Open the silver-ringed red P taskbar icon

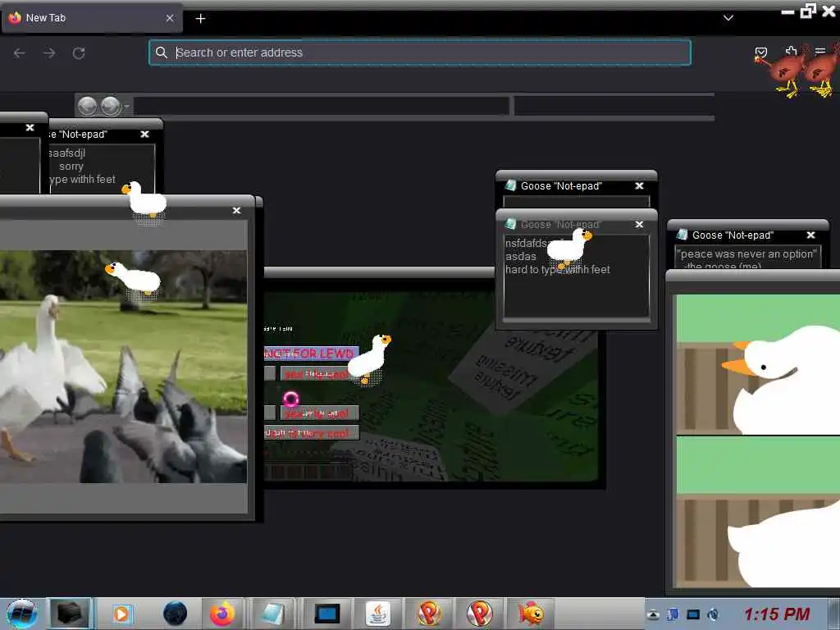tap(479, 614)
